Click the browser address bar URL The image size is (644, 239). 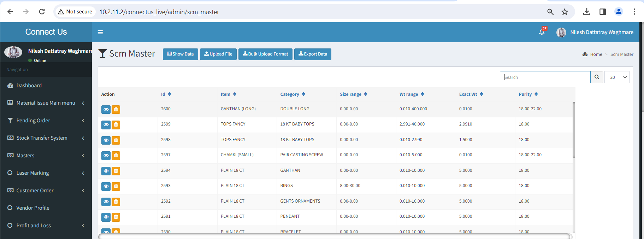[x=159, y=12]
